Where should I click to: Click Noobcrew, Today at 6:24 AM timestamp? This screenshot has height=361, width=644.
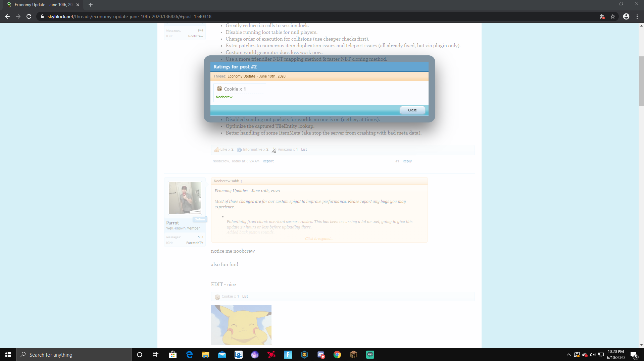(x=236, y=161)
